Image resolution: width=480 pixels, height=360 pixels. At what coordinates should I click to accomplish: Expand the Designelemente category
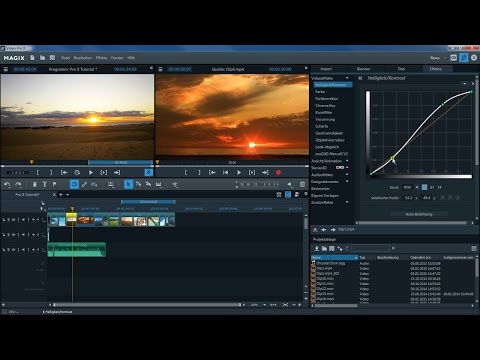click(347, 182)
